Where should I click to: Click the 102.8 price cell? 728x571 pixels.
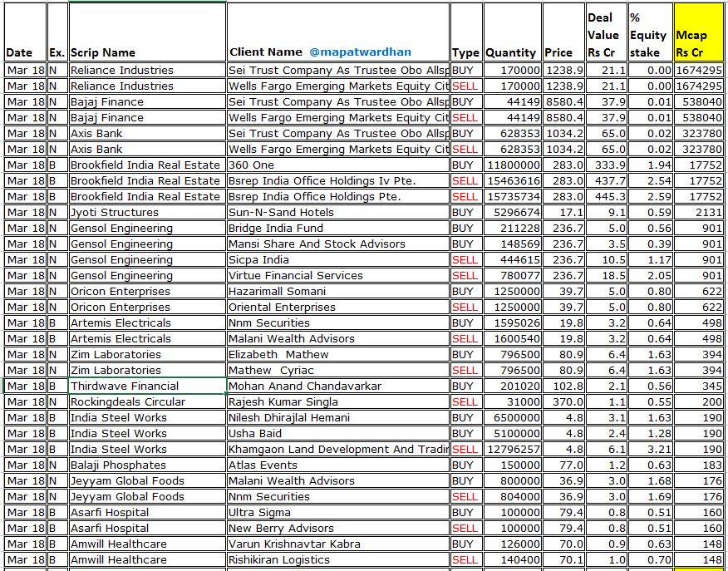[563, 386]
